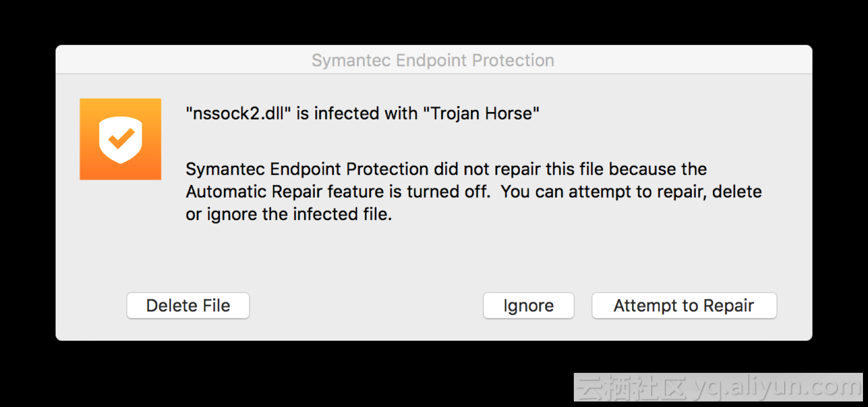
Task: Click the white checkmark shield emblem
Action: (120, 140)
